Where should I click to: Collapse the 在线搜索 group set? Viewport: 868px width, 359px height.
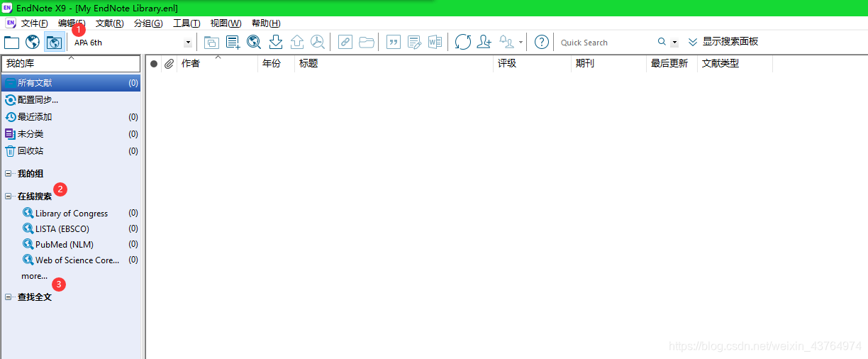point(9,197)
